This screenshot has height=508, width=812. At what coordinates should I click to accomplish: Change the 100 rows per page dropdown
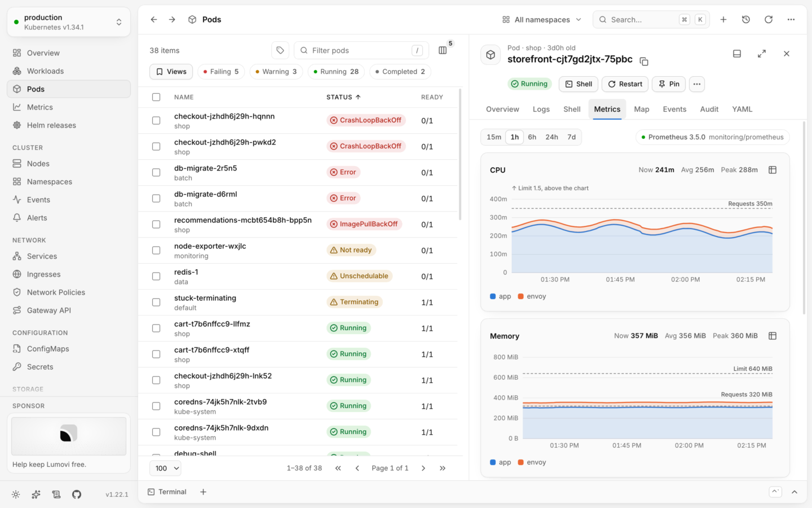click(165, 468)
